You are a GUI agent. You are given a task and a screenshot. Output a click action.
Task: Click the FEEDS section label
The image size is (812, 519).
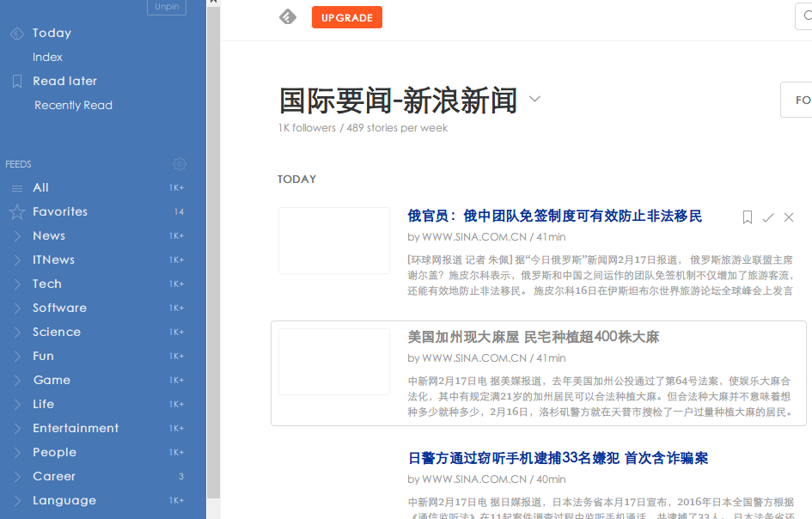tap(18, 164)
